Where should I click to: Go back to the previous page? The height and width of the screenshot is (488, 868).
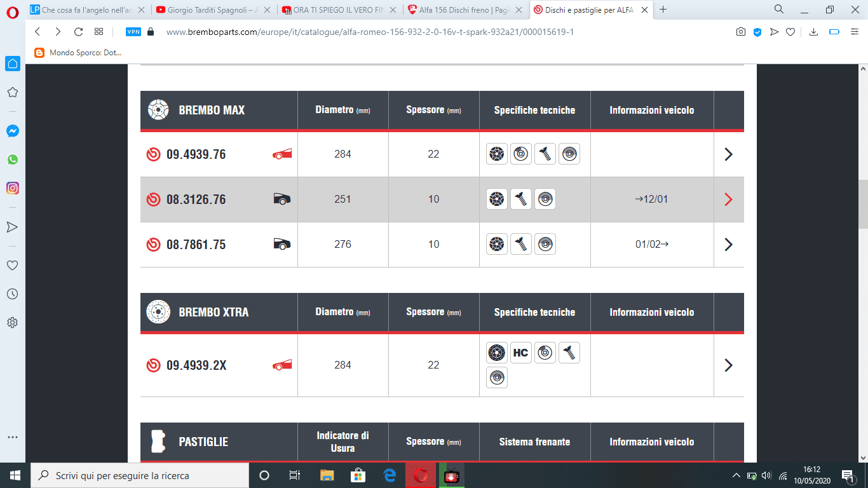pos(37,32)
